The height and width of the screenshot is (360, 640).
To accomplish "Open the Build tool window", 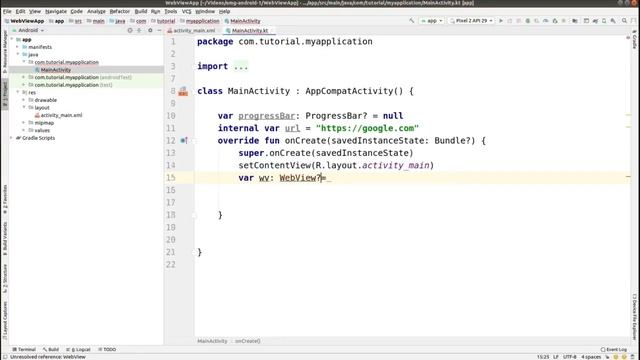I will 51,349.
